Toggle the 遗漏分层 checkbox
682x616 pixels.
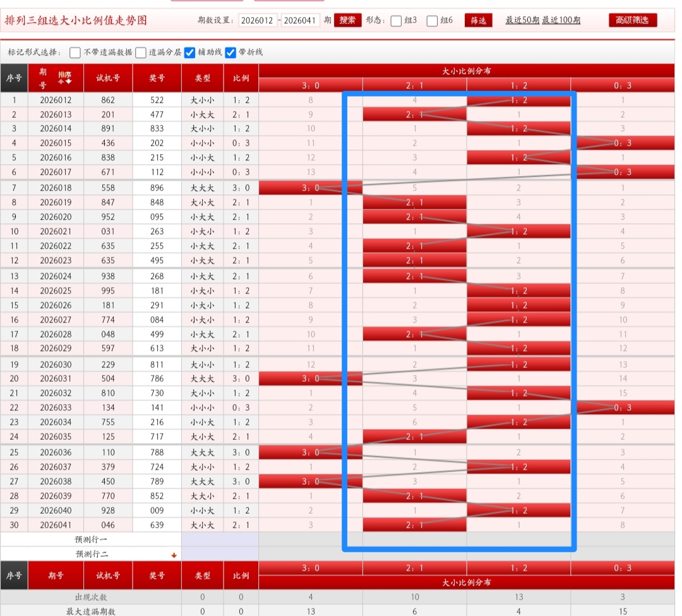[x=141, y=52]
